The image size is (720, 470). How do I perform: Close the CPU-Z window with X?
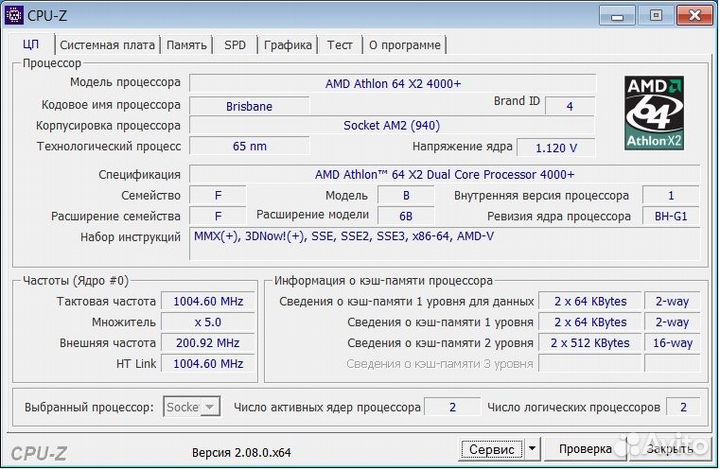click(695, 16)
